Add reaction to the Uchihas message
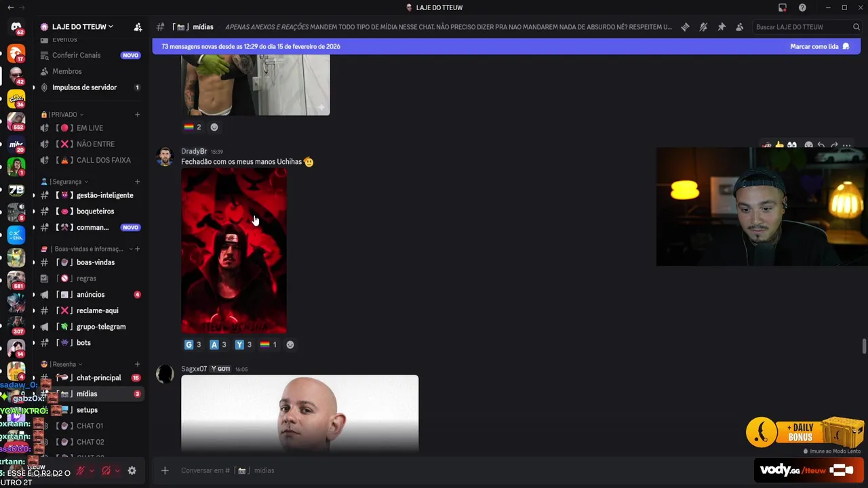 point(290,344)
